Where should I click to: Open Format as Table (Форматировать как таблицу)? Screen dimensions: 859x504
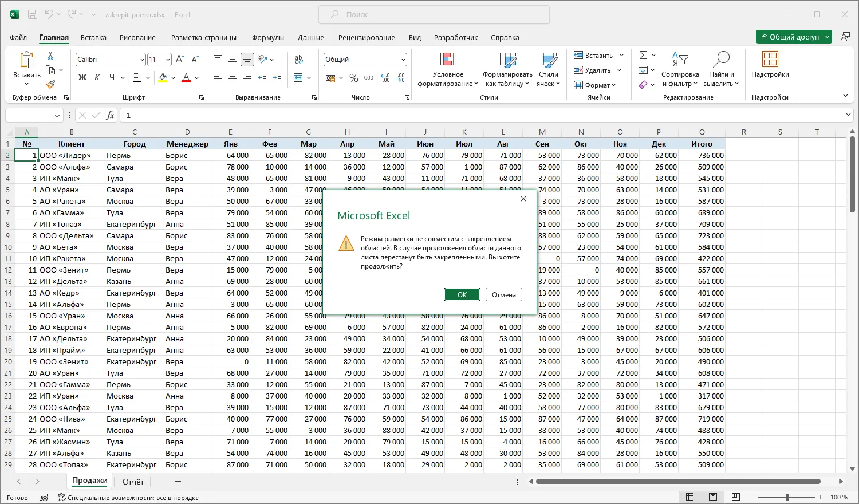coord(507,70)
